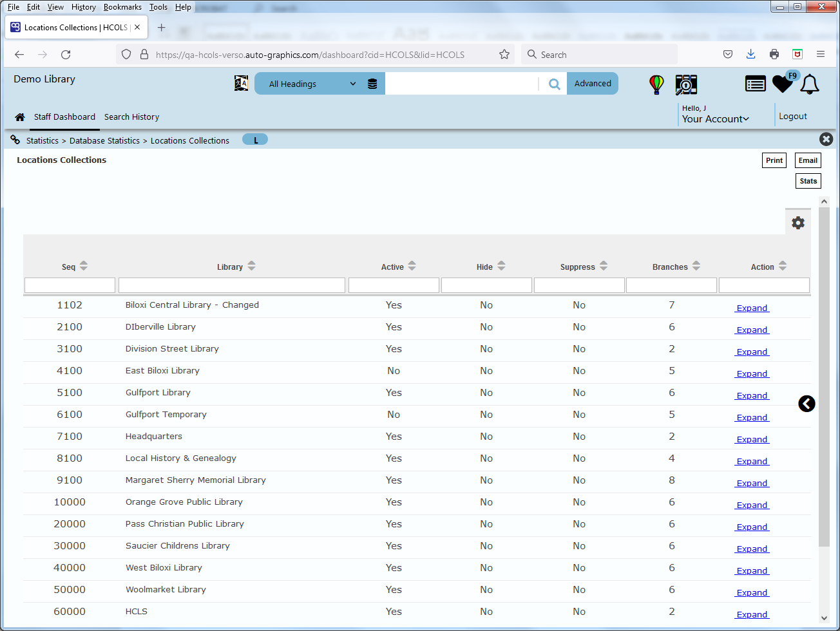The height and width of the screenshot is (631, 840).
Task: Open the book search magnifier icon
Action: tap(686, 84)
